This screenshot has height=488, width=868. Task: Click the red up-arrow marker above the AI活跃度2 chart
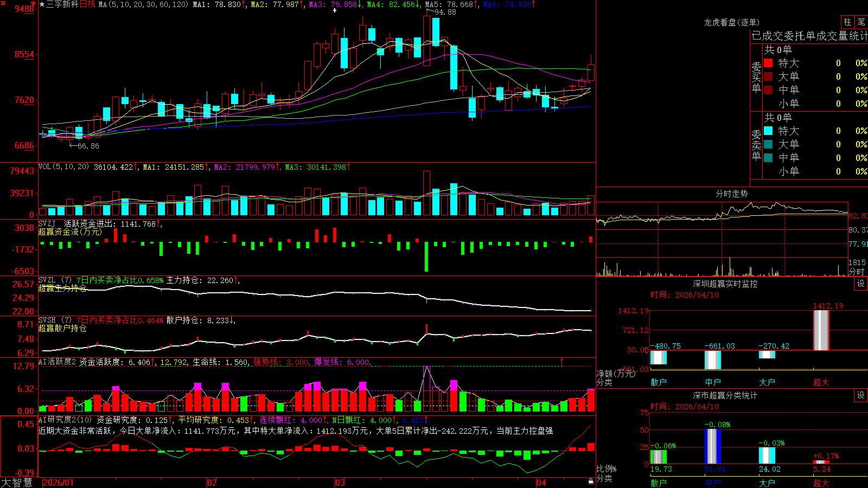point(561,361)
